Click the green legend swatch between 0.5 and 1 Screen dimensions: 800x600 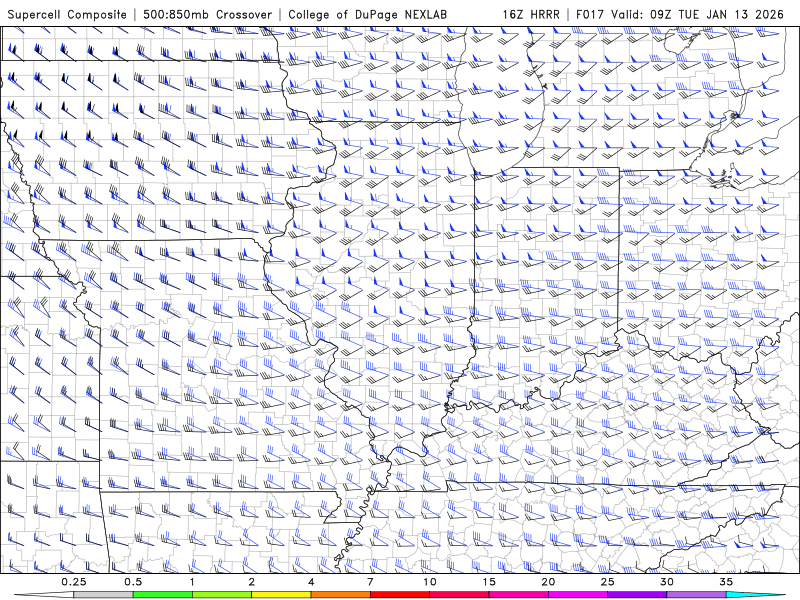[162, 595]
